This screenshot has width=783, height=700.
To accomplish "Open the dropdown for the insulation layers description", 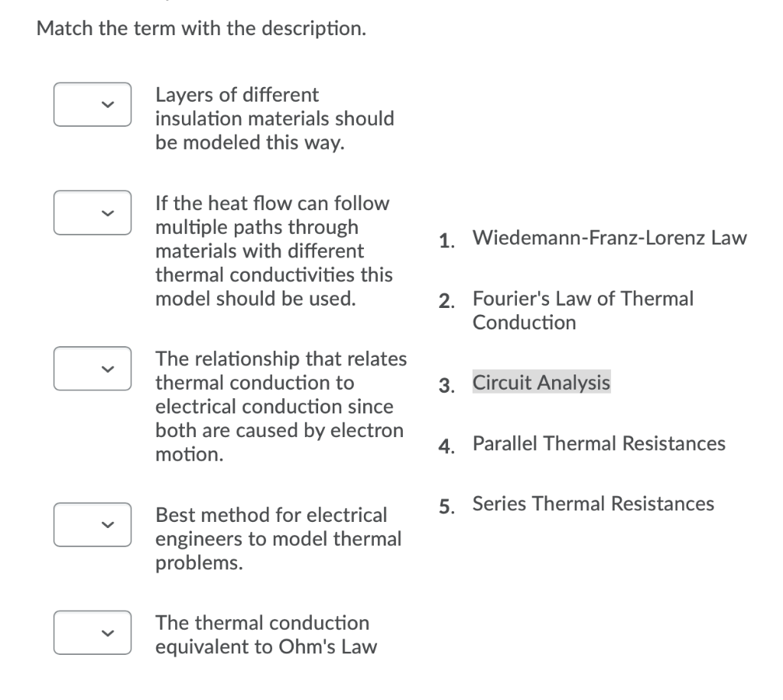I will [x=92, y=104].
